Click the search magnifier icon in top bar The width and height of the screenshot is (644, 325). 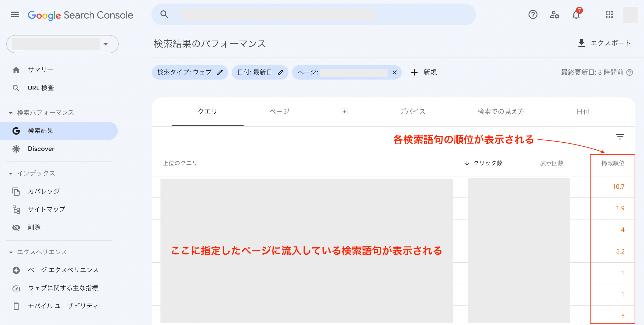(164, 14)
